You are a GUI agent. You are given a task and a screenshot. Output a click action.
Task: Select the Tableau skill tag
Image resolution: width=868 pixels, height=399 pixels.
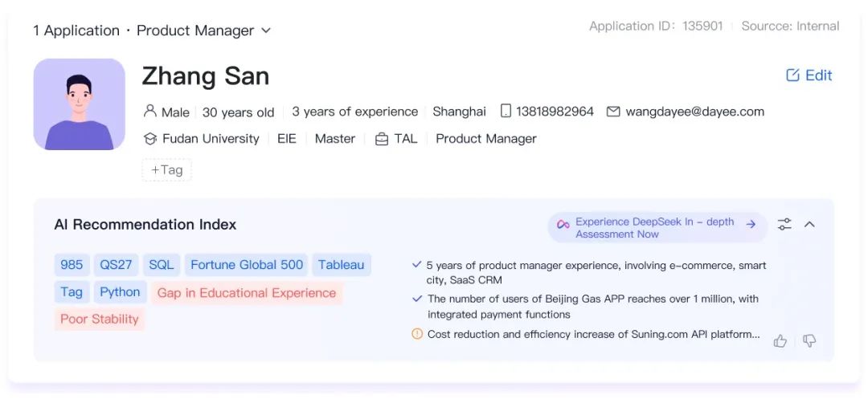[x=341, y=265]
